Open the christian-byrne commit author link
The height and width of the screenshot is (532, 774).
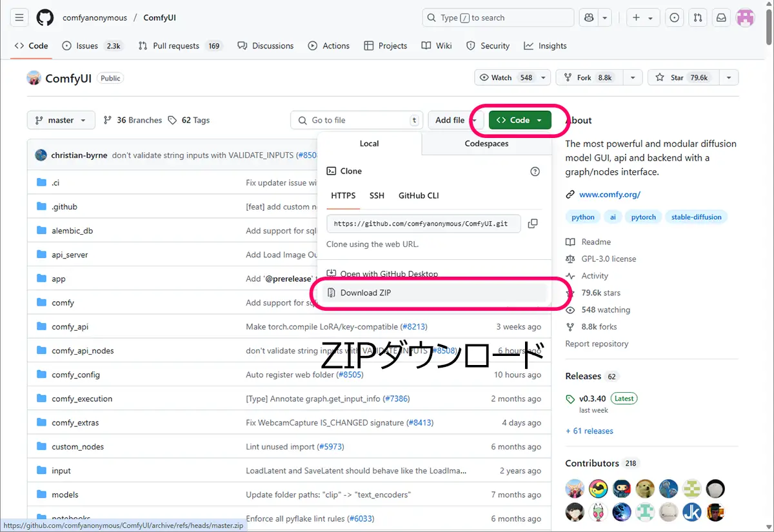pyautogui.click(x=79, y=155)
